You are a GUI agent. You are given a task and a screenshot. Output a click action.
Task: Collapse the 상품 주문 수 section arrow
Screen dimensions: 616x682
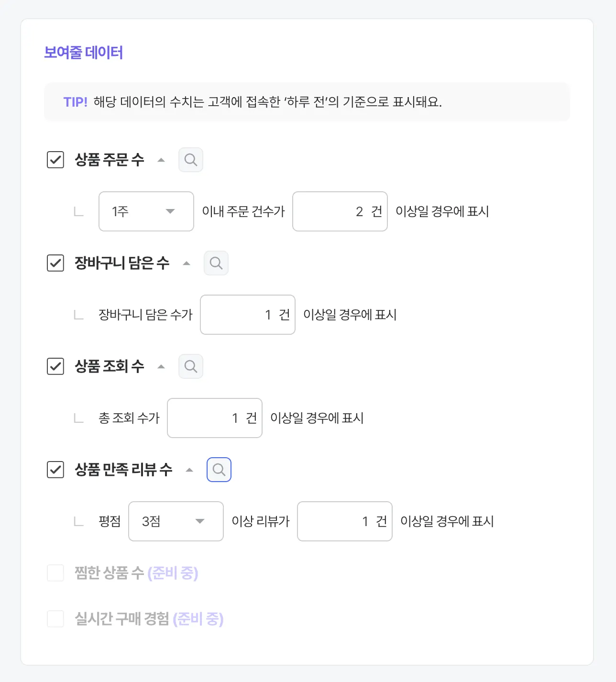coord(161,160)
